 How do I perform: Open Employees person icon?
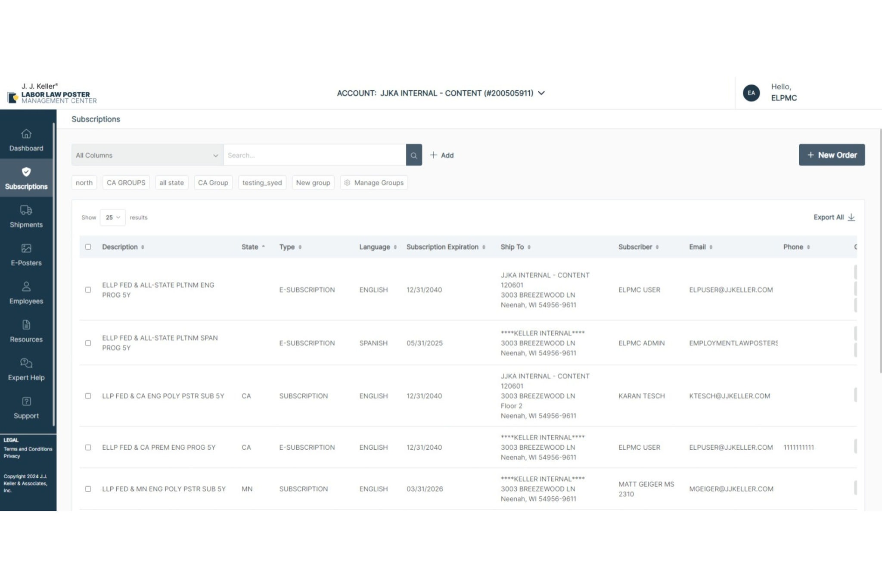pos(26,286)
